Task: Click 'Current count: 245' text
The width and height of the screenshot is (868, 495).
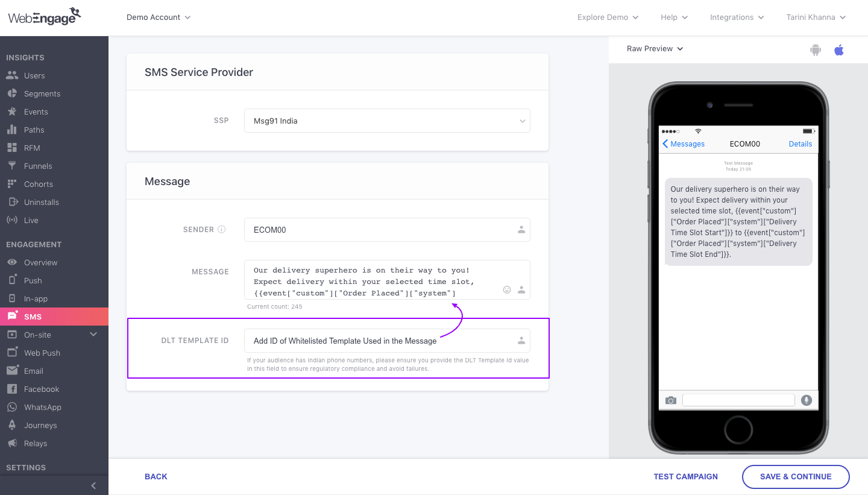Action: pyautogui.click(x=275, y=307)
